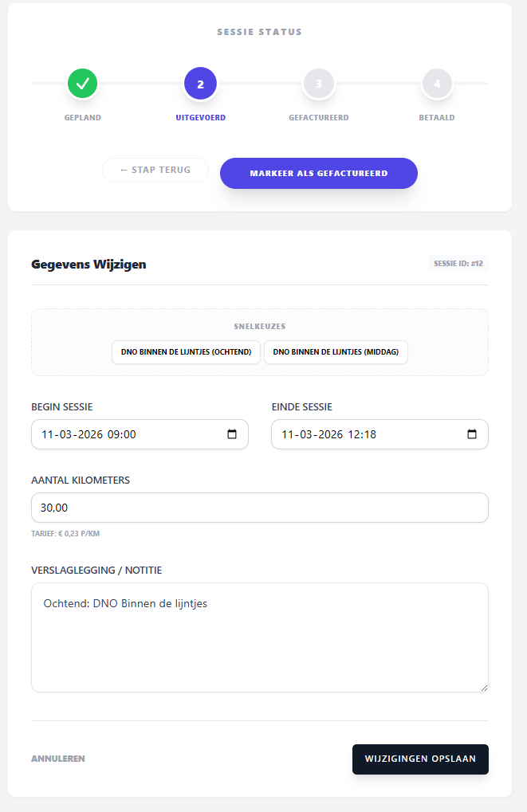Select step 3 Gefactureerd circle

[318, 83]
